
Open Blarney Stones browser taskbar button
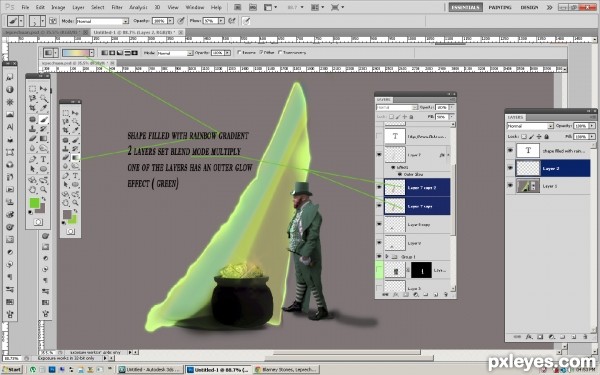point(285,370)
